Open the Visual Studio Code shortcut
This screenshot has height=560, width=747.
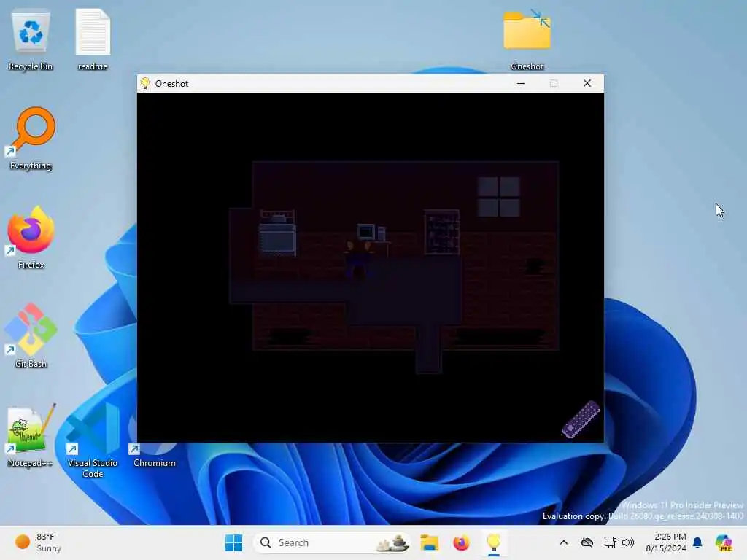[x=93, y=440]
